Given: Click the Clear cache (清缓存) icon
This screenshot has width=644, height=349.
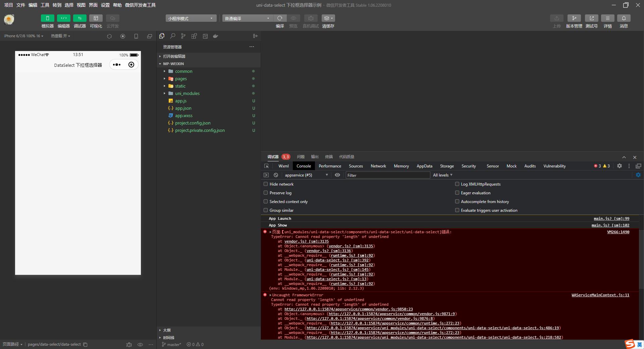Looking at the screenshot, I should (328, 18).
